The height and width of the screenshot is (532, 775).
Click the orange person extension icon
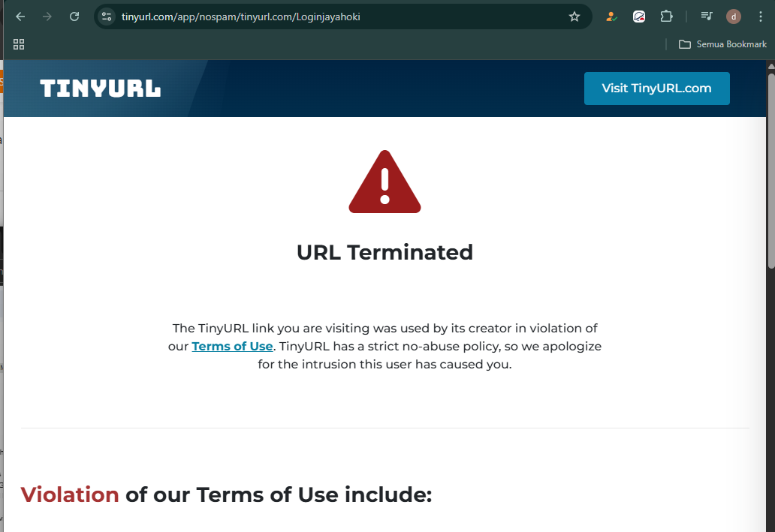(x=611, y=17)
